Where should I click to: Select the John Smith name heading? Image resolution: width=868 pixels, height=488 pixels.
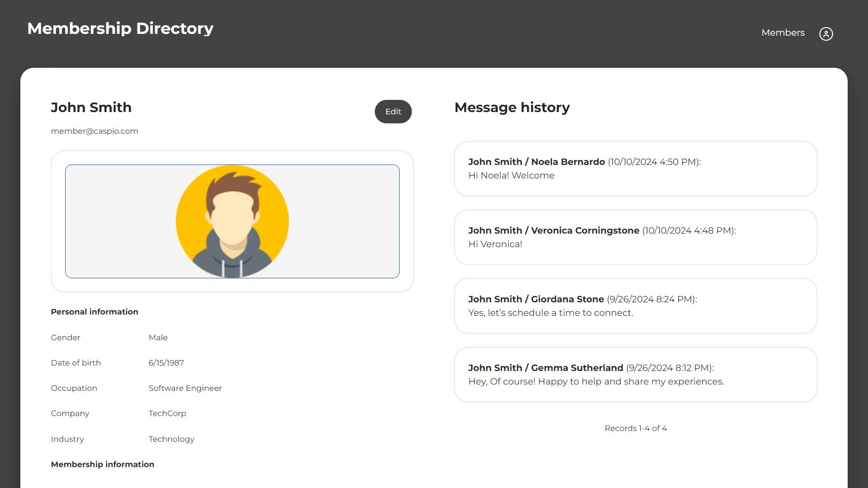(91, 108)
